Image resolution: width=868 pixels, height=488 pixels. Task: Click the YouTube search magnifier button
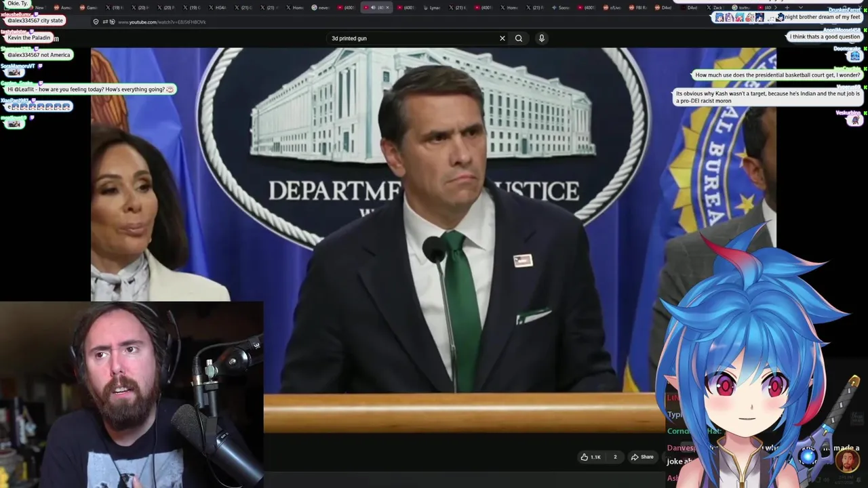click(x=519, y=38)
